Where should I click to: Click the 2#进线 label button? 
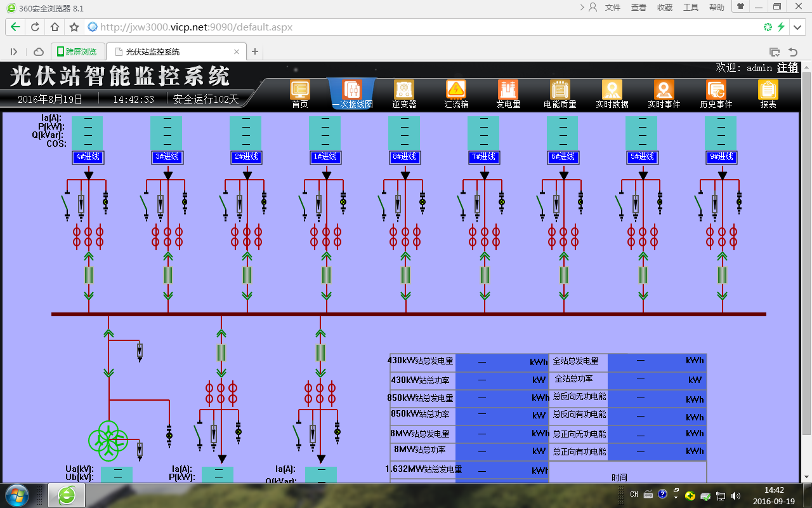247,157
